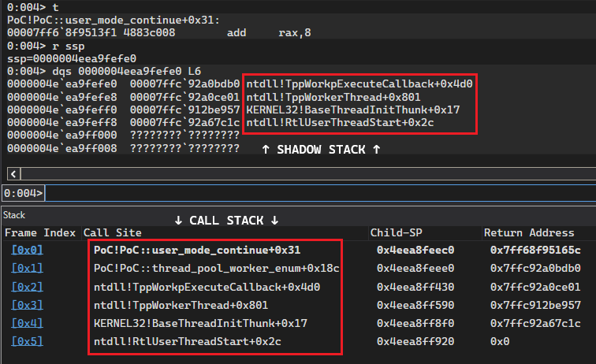596x364 pixels.
Task: Click the value 00007ffc`912be957 in dqs output
Action: click(184, 110)
